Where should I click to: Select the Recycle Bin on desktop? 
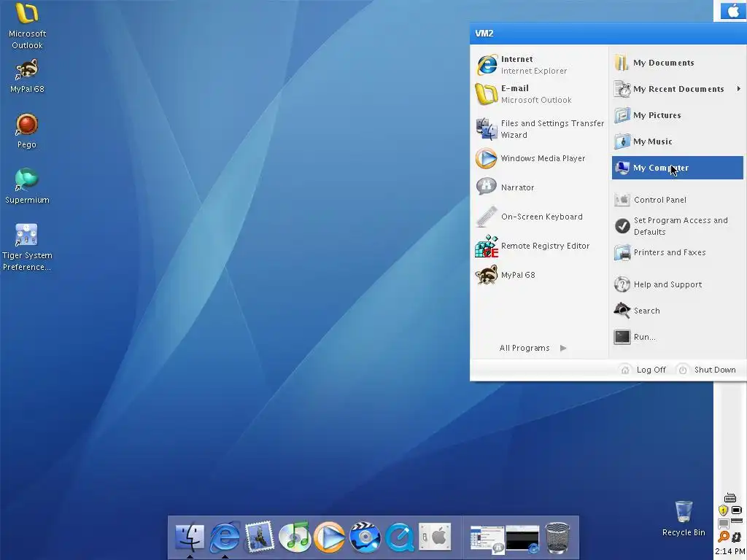[683, 518]
